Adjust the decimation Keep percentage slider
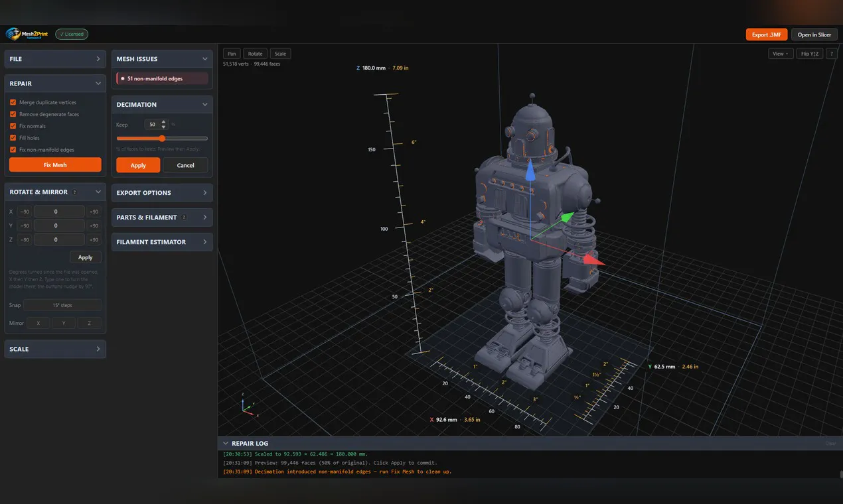843x504 pixels. point(162,139)
